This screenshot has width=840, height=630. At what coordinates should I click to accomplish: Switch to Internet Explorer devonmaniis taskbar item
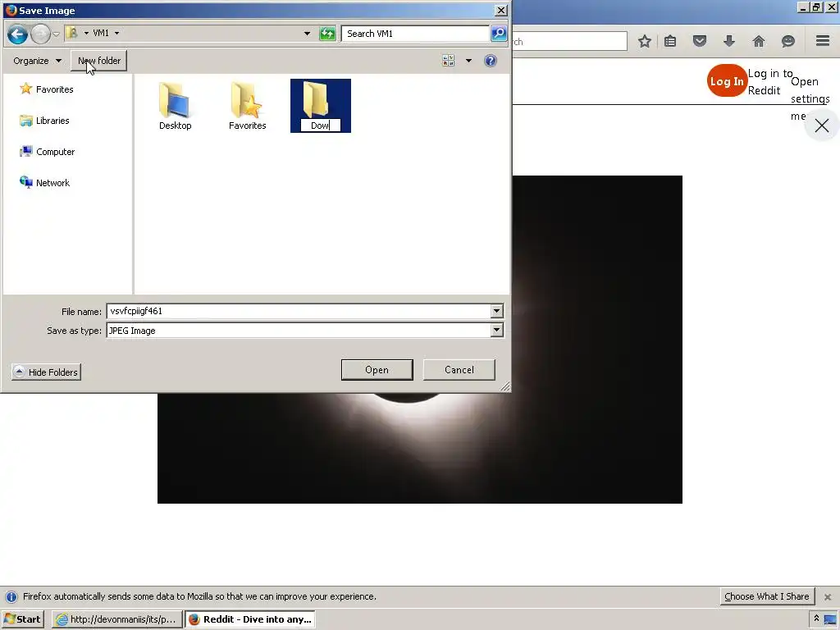point(116,619)
